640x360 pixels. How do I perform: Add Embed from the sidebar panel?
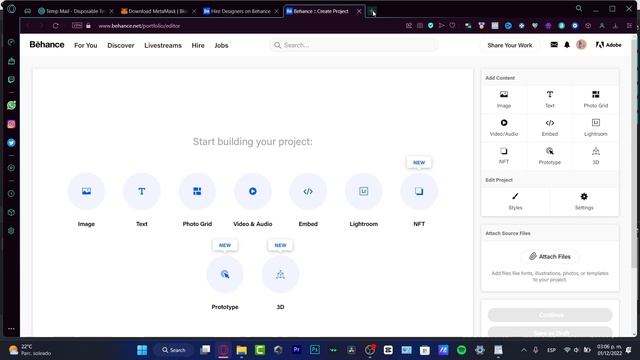(550, 127)
